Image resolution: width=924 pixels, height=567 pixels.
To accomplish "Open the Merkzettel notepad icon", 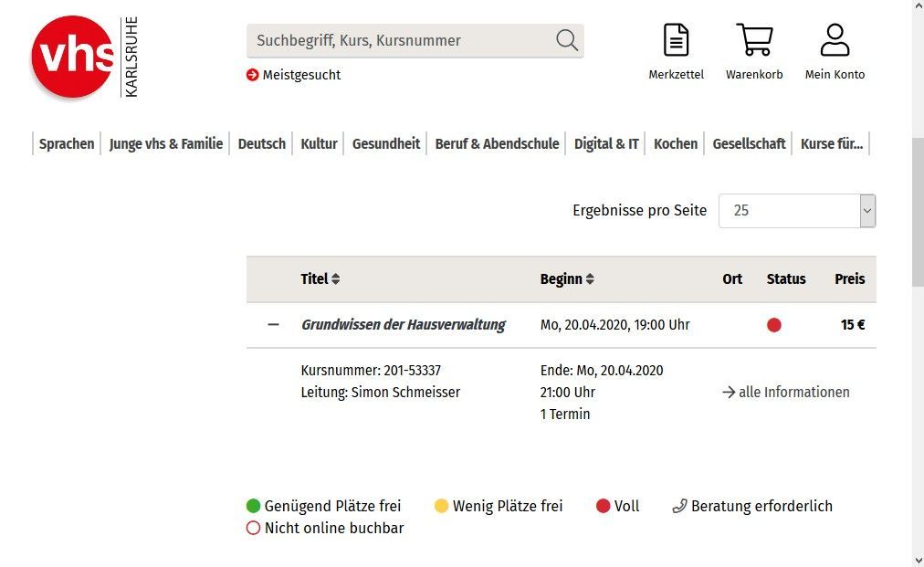I will [676, 41].
